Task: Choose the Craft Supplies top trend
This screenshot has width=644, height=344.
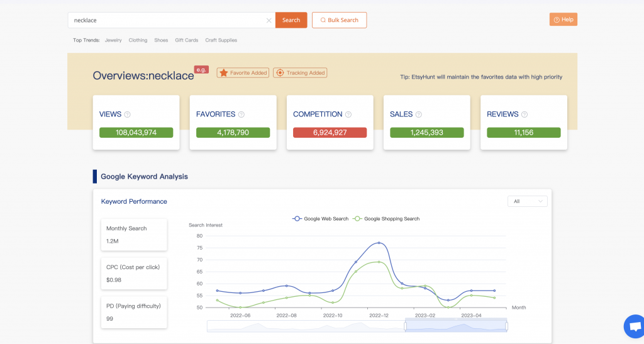Action: coord(221,40)
